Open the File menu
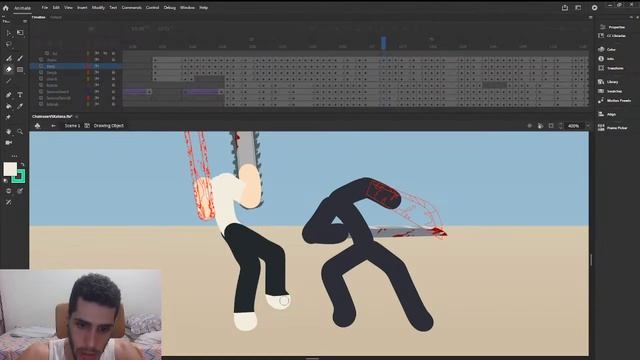Viewport: 640px width, 360px height. [x=44, y=7]
